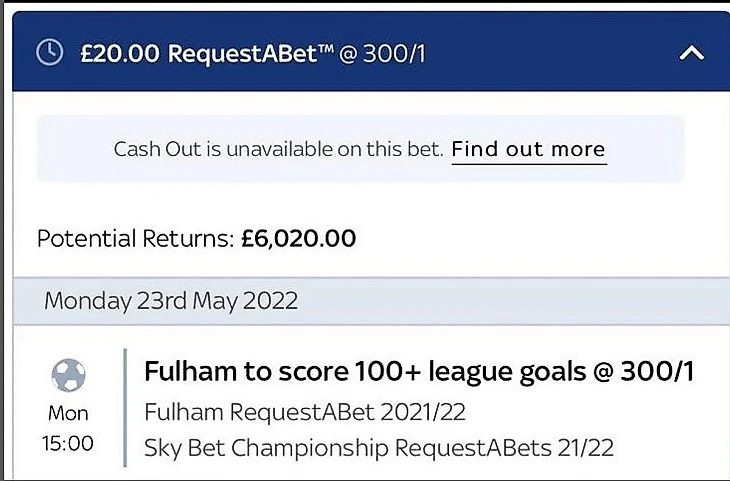The height and width of the screenshot is (481, 730).
Task: Click empty space in the blue header bar
Action: (550, 53)
